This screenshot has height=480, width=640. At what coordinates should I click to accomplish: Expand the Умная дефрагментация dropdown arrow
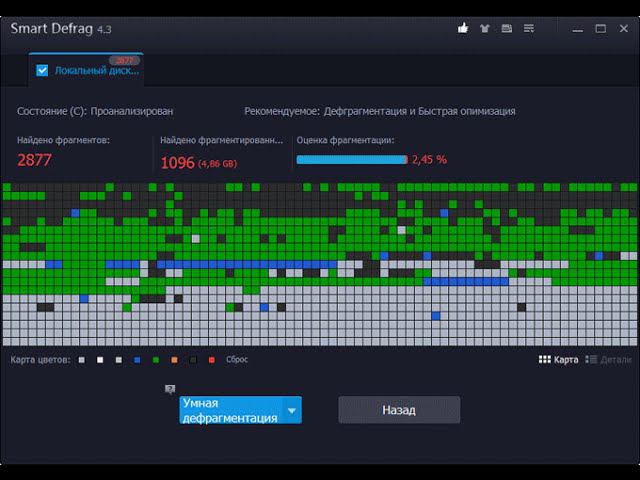(x=291, y=410)
